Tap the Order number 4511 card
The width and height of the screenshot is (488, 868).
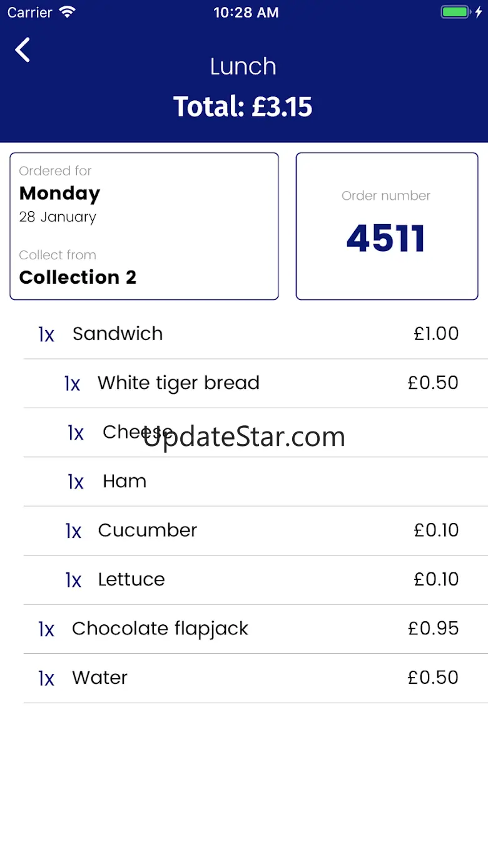387,226
